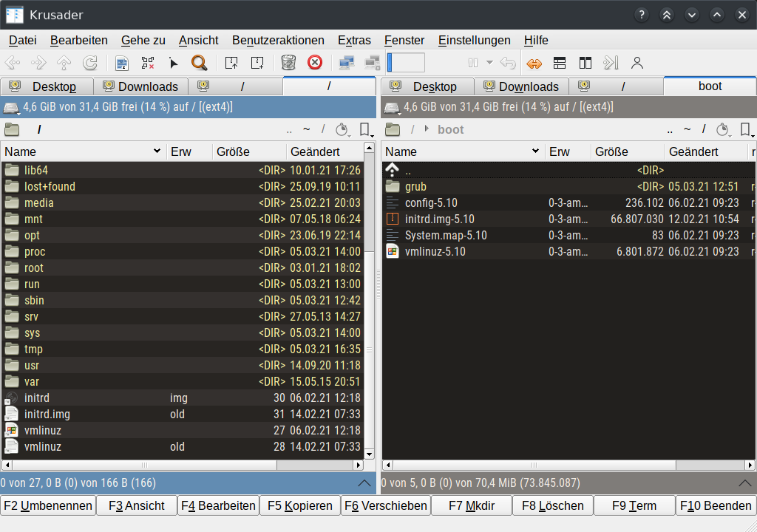The image size is (757, 532).
Task: Click the up-arrow parent directory entry
Action: [568, 170]
